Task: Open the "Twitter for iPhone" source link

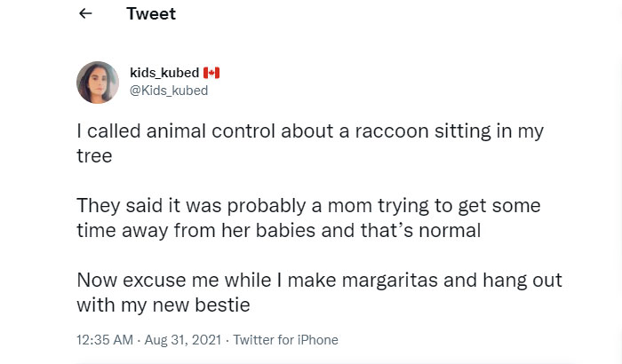Action: (285, 340)
